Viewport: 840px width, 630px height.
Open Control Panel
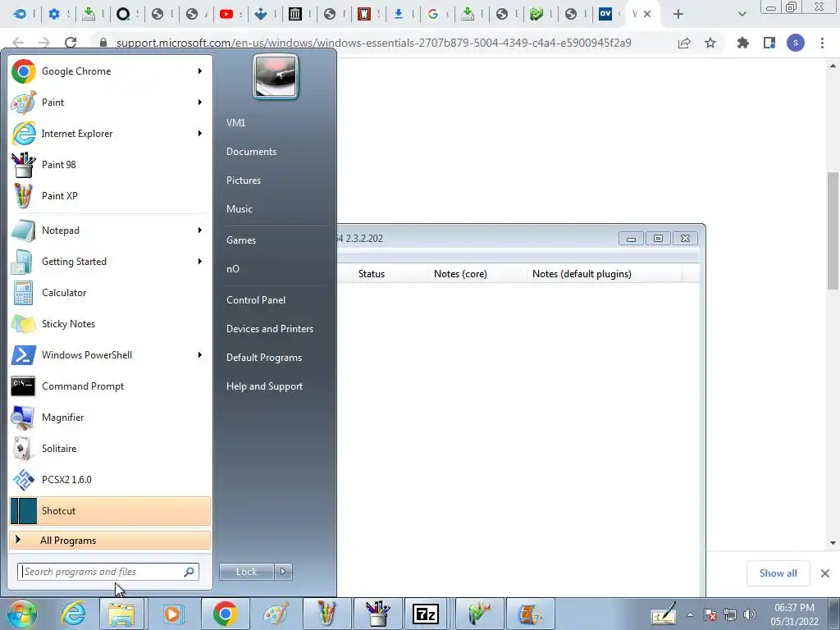tap(256, 300)
